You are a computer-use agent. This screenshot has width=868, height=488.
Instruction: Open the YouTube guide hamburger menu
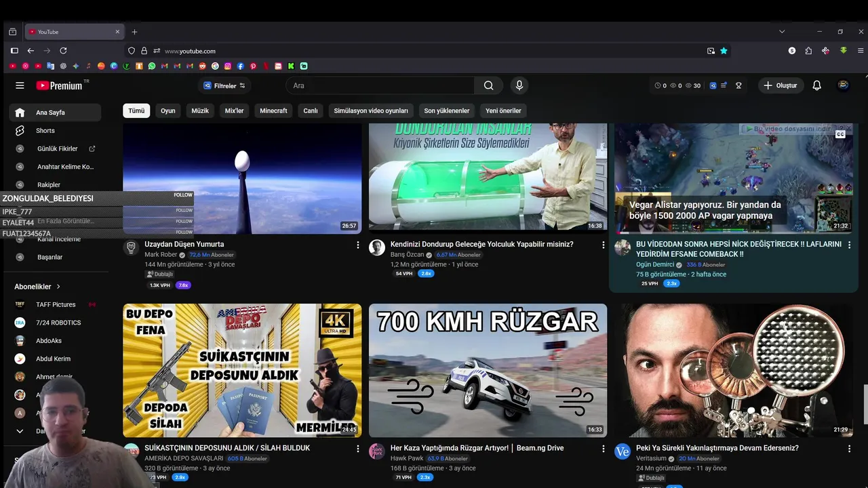point(20,85)
